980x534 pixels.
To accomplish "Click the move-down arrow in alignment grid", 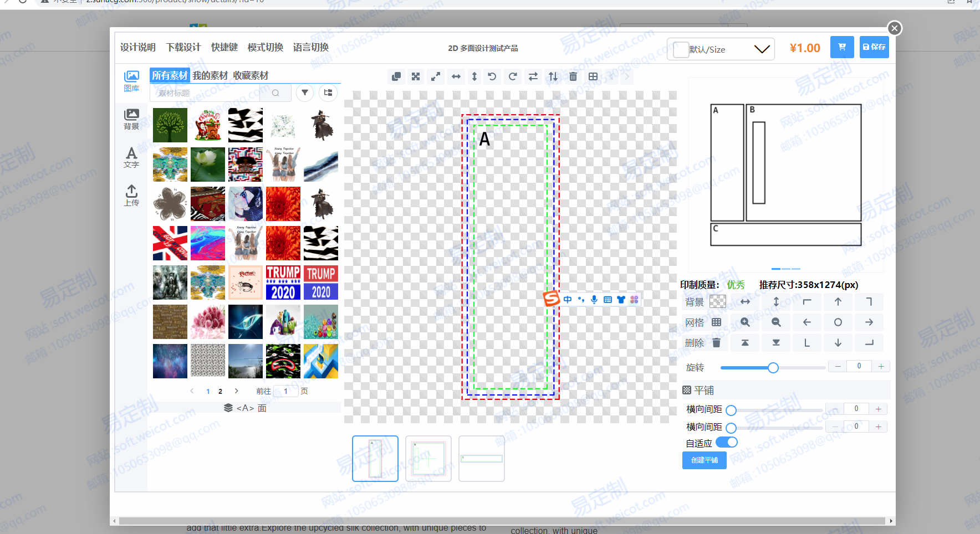I will click(838, 343).
